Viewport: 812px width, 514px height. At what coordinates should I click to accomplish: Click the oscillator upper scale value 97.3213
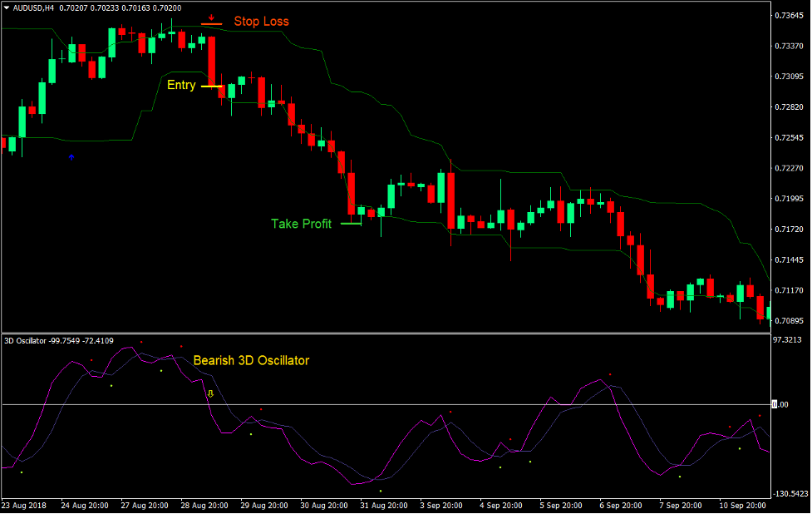click(x=787, y=340)
